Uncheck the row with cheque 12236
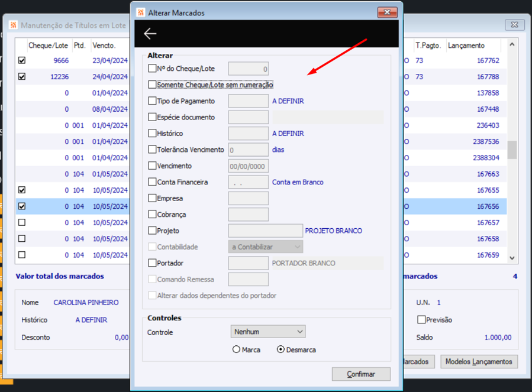 [22, 77]
